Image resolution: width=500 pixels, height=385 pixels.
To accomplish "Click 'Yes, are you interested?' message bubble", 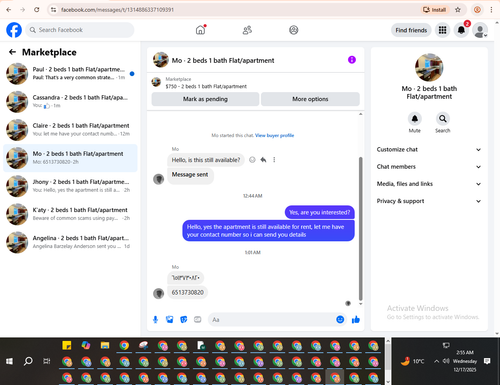I will (319, 212).
